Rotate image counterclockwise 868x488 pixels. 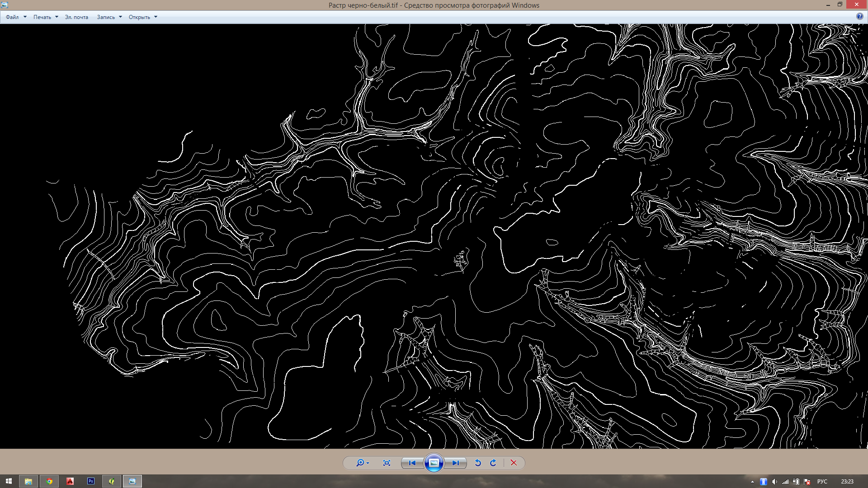tap(478, 463)
